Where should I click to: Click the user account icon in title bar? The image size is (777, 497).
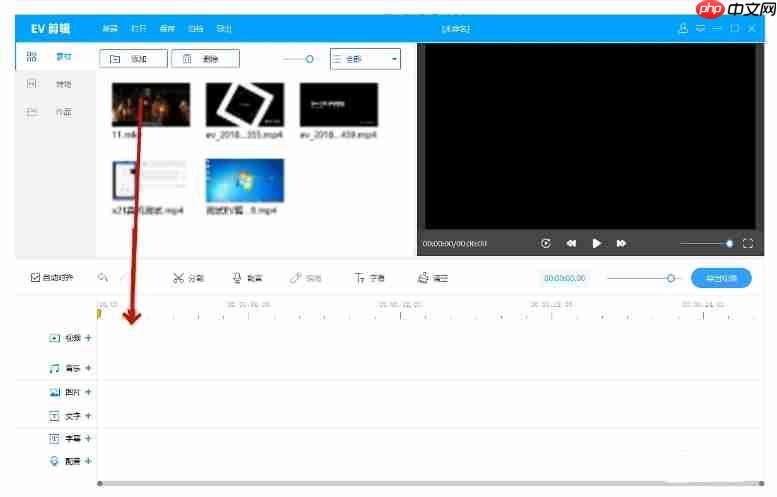(683, 28)
